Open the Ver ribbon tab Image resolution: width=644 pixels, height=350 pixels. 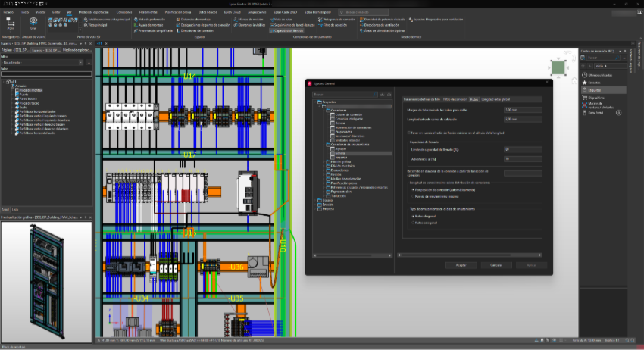(69, 12)
